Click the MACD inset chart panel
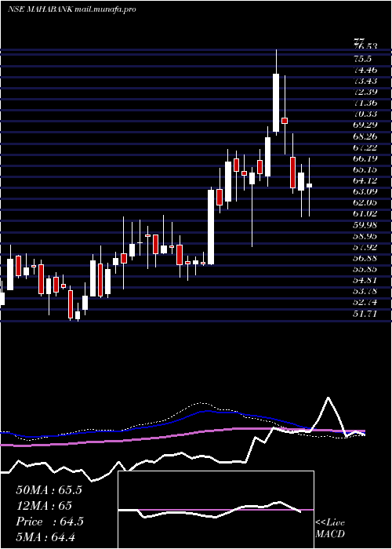 click(216, 510)
